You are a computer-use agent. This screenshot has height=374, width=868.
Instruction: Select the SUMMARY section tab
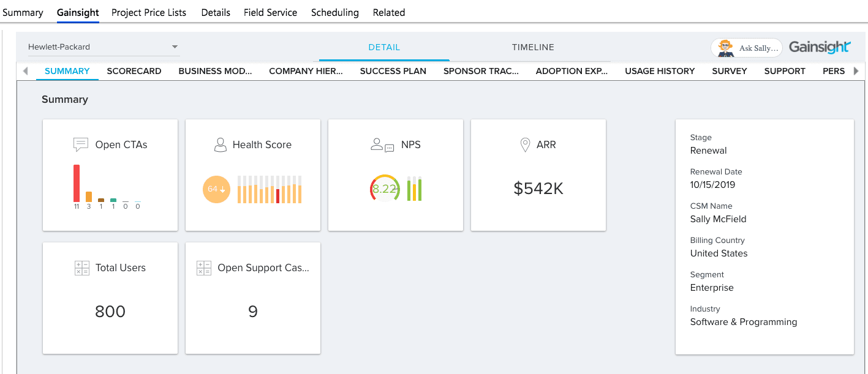67,71
